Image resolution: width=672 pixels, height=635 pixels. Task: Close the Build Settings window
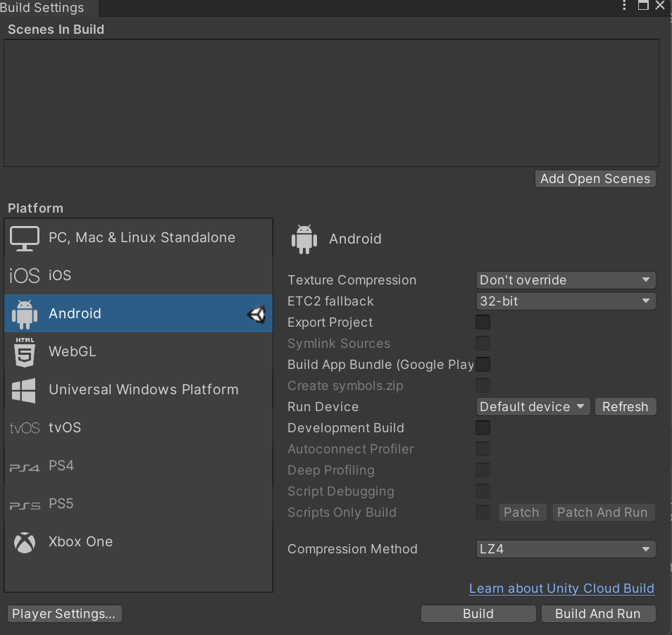[660, 5]
